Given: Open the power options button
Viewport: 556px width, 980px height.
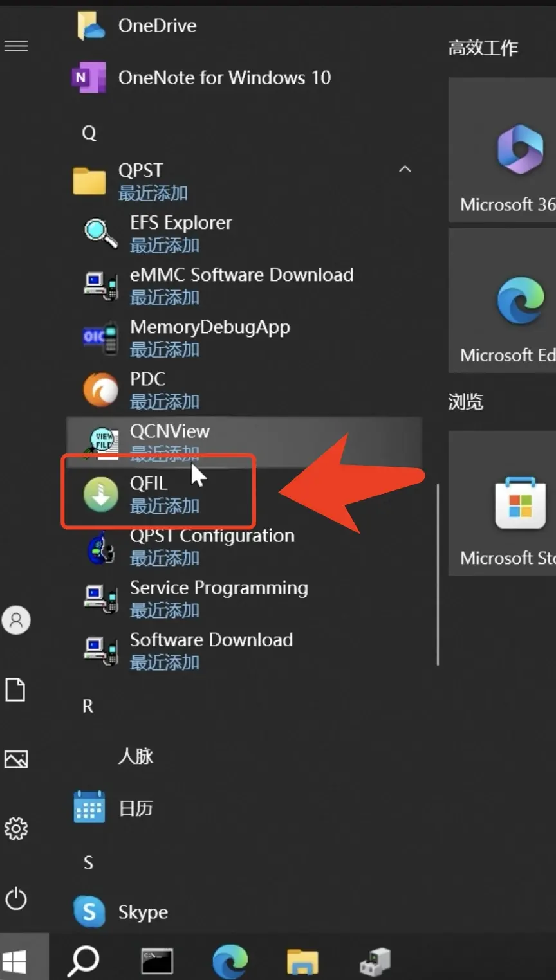Looking at the screenshot, I should [16, 898].
